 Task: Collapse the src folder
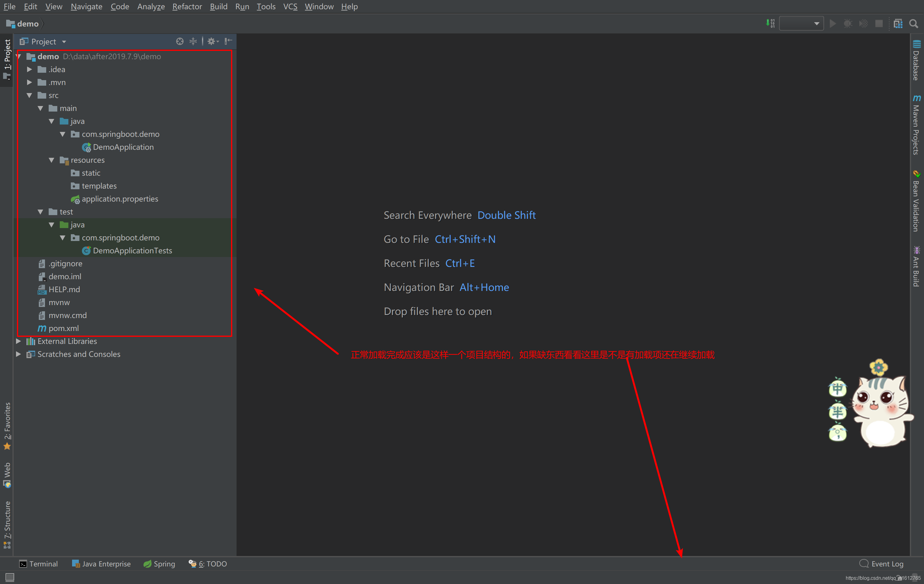point(30,96)
